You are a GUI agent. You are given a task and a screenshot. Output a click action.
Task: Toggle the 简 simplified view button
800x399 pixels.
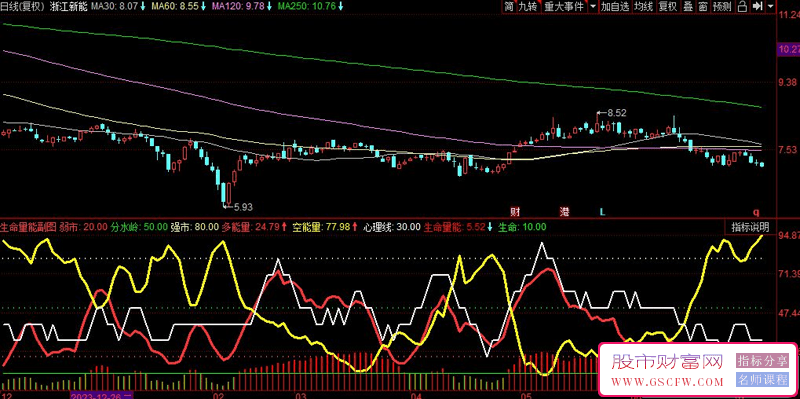click(x=509, y=7)
